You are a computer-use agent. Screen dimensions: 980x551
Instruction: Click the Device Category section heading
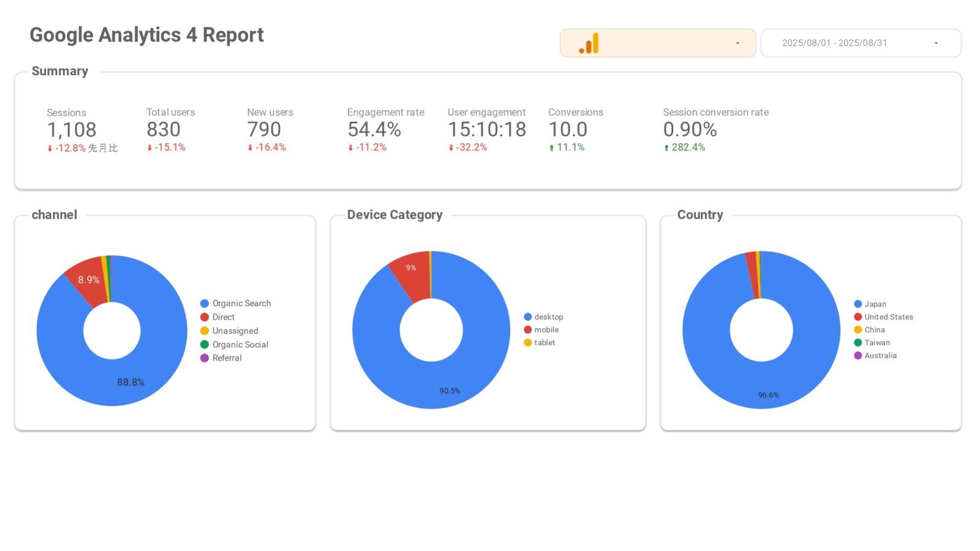[394, 215]
